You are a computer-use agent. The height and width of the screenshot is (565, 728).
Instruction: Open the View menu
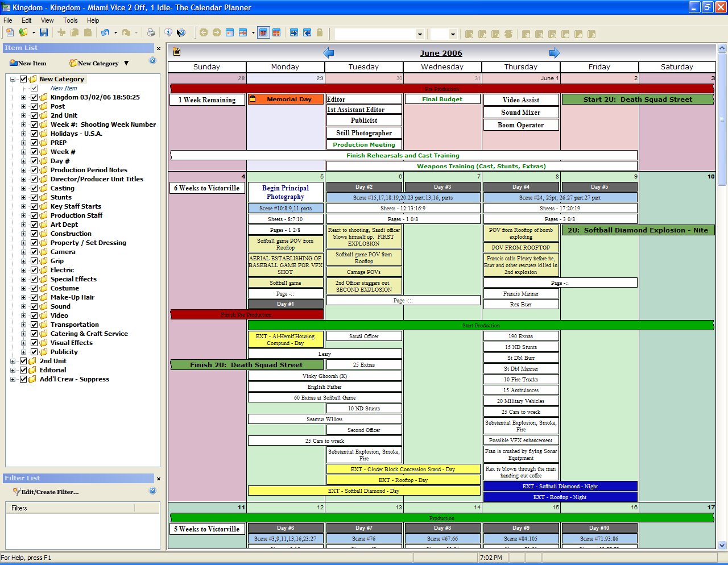(x=47, y=20)
